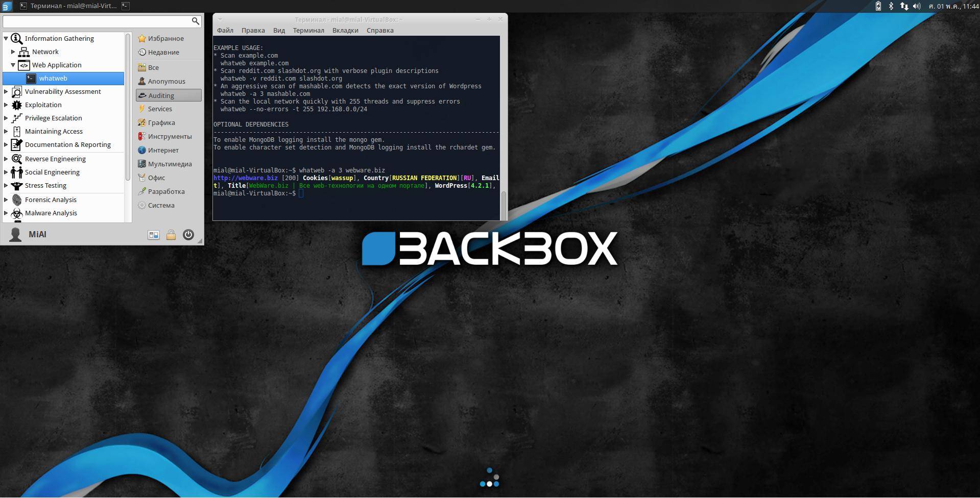Click the small terminal icon after the taskbar title

pyautogui.click(x=125, y=6)
